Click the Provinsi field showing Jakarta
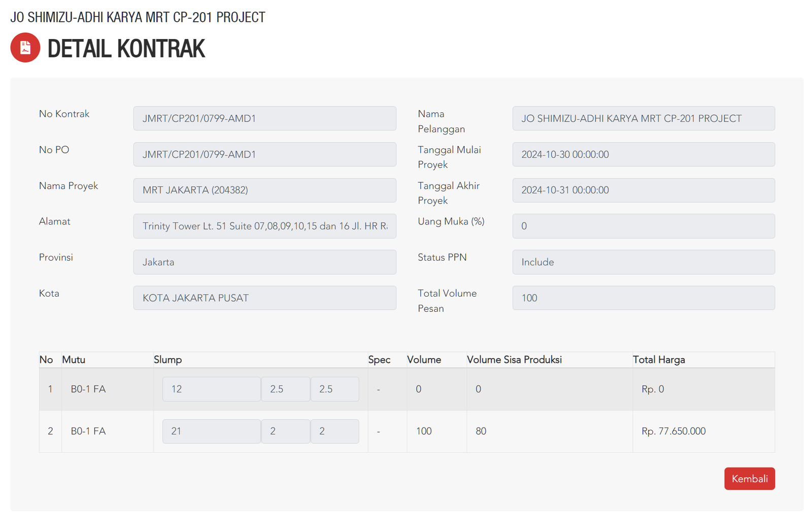Screen dimensions: 812x519 click(264, 262)
